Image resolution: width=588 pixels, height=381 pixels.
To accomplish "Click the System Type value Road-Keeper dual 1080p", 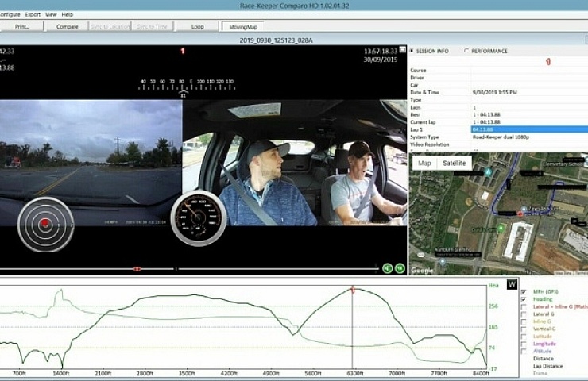I will (501, 137).
